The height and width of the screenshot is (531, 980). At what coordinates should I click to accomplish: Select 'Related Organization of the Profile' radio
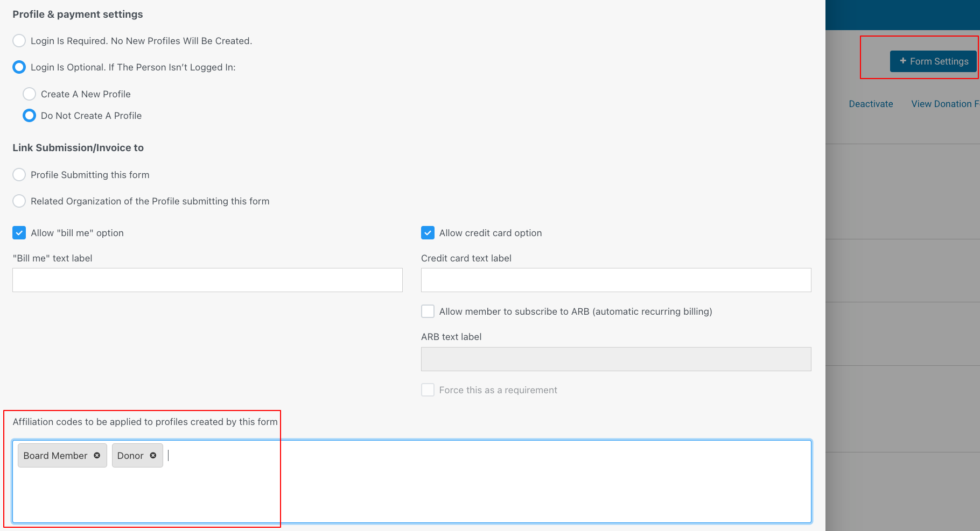[x=19, y=201]
